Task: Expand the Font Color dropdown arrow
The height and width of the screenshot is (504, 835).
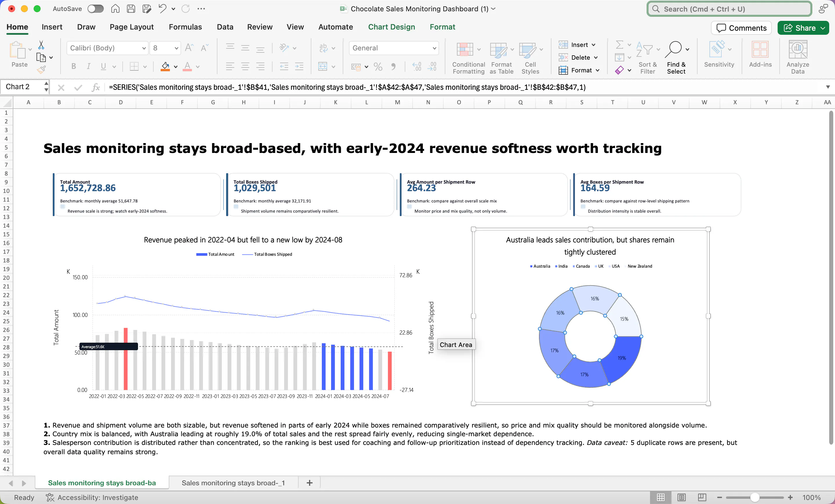Action: click(197, 67)
